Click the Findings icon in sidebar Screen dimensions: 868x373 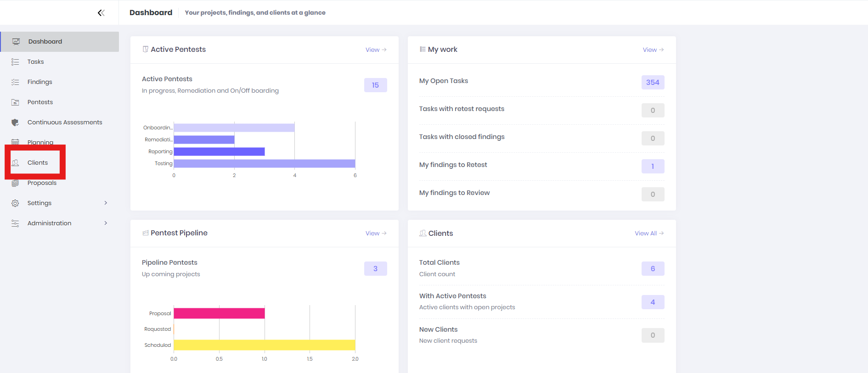click(x=15, y=82)
